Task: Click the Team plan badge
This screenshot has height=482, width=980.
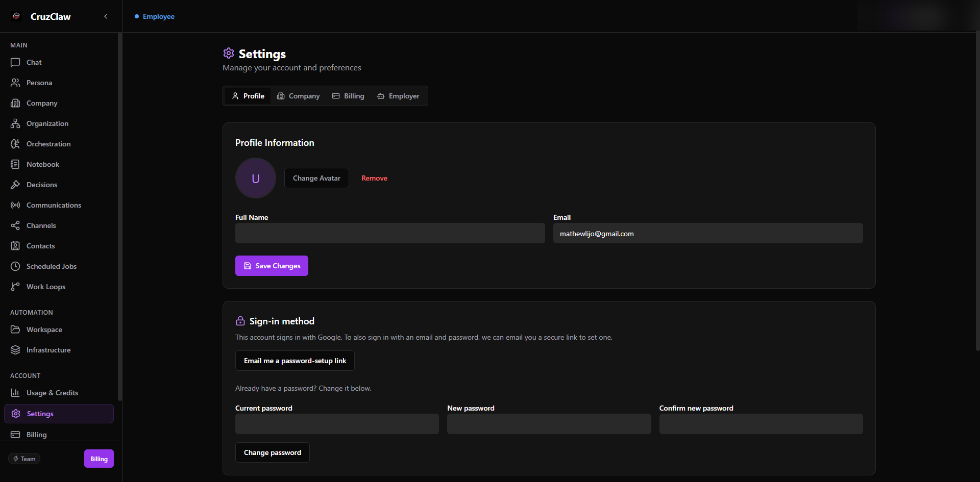Action: click(x=24, y=459)
